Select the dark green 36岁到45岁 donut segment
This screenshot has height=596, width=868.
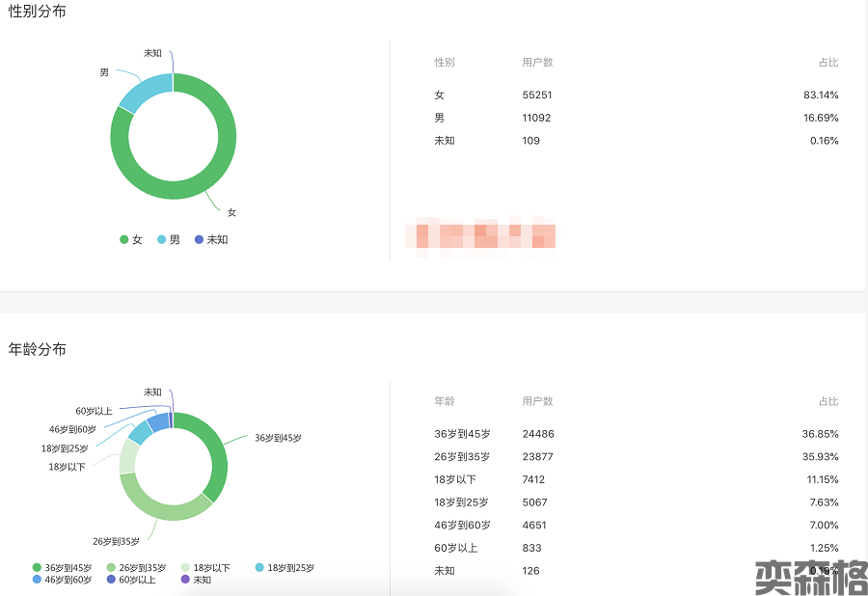tap(214, 453)
